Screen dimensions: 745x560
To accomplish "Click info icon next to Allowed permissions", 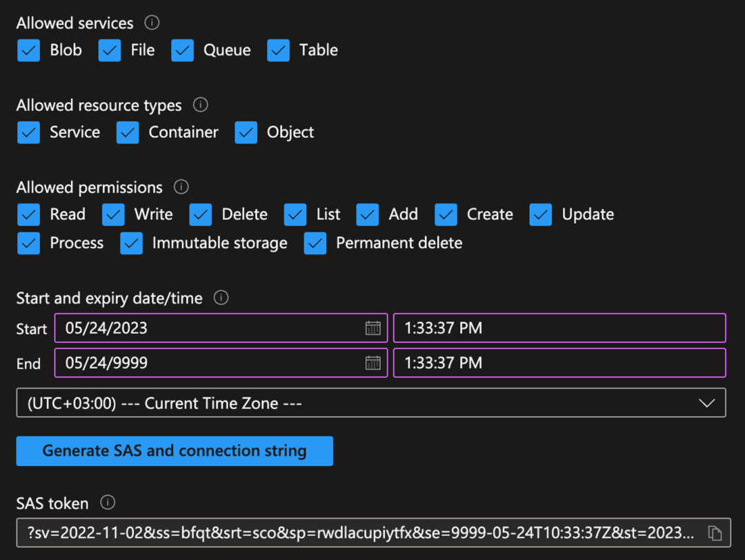I will 181,187.
